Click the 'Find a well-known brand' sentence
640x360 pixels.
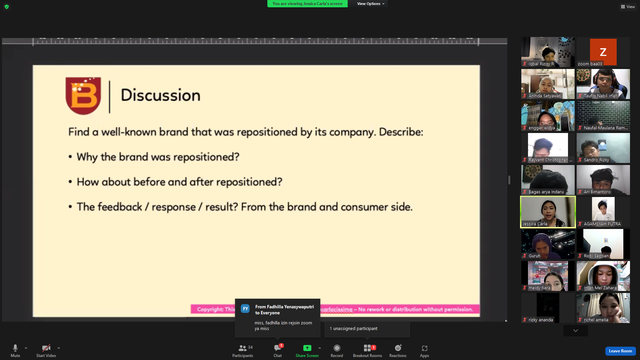(246, 132)
